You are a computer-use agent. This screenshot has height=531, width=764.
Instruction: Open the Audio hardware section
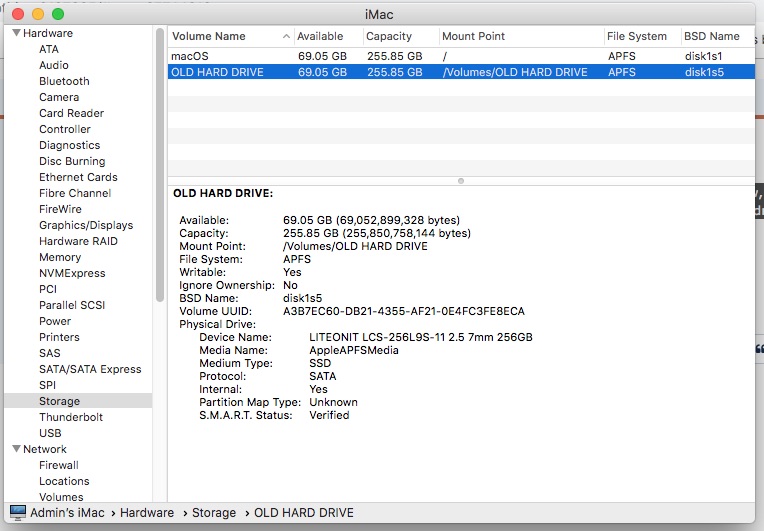[x=54, y=65]
